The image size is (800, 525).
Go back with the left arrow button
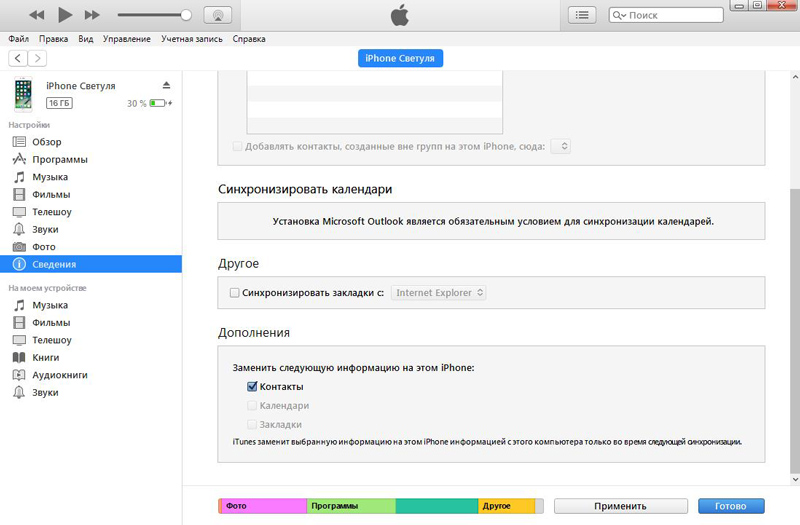click(x=18, y=58)
